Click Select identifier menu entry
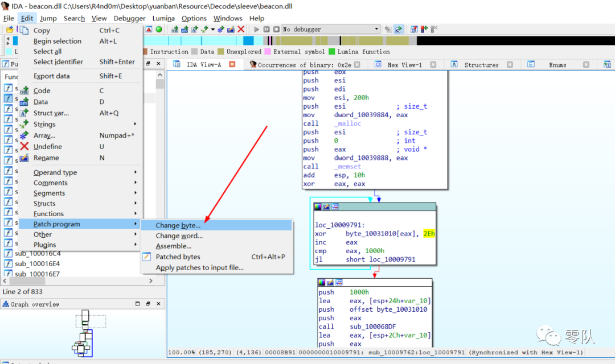This screenshot has height=364, width=615. click(80, 61)
